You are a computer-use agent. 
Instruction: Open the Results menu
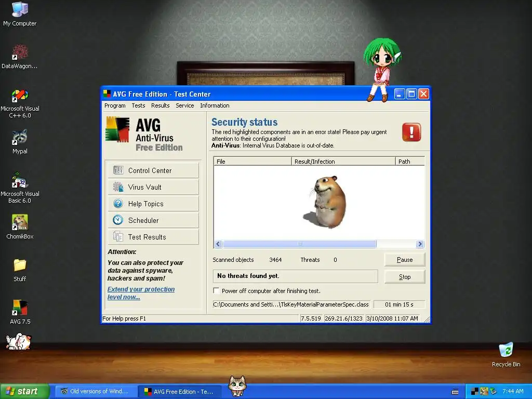point(160,105)
